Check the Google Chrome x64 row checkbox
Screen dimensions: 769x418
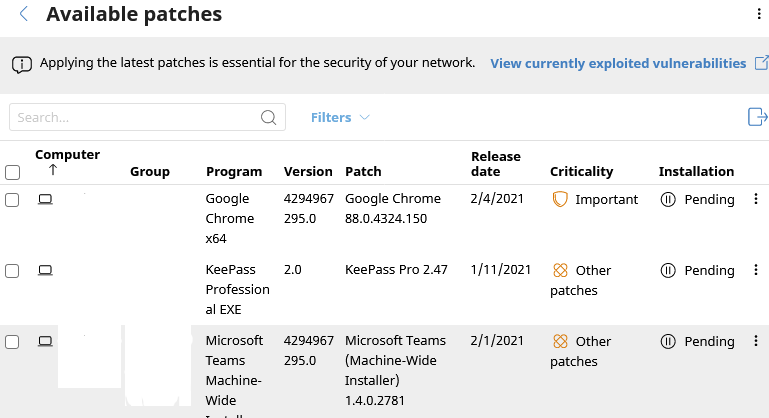12,200
